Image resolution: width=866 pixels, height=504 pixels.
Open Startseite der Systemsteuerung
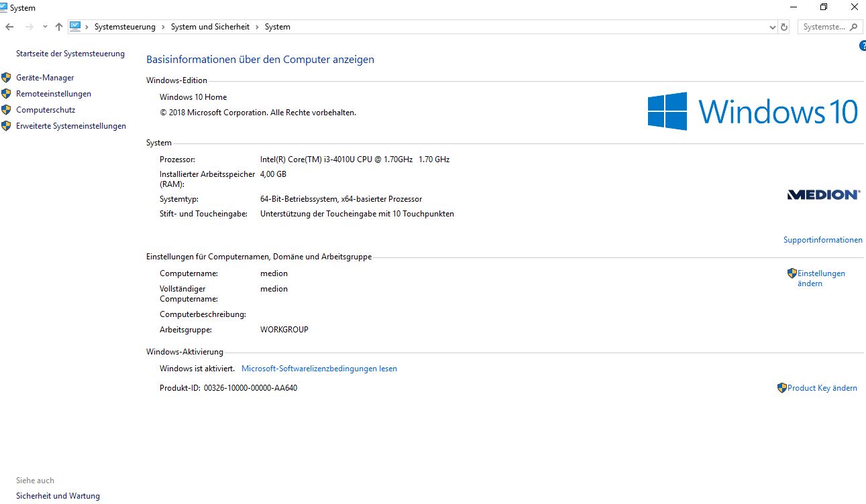(x=70, y=54)
